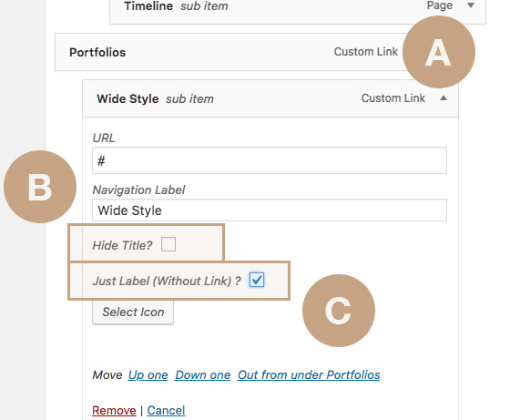Image resolution: width=510 pixels, height=420 pixels.
Task: Click the circle marker B
Action: coord(40,187)
